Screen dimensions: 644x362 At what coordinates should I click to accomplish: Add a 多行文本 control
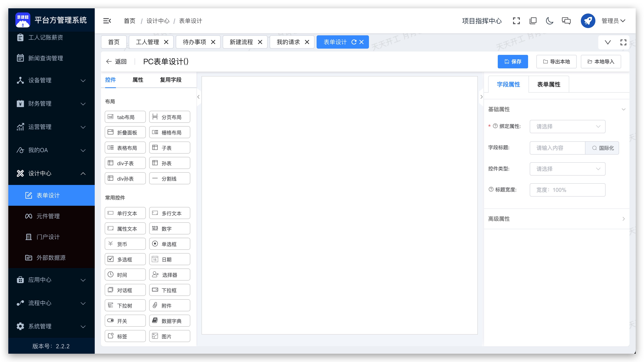pos(170,213)
